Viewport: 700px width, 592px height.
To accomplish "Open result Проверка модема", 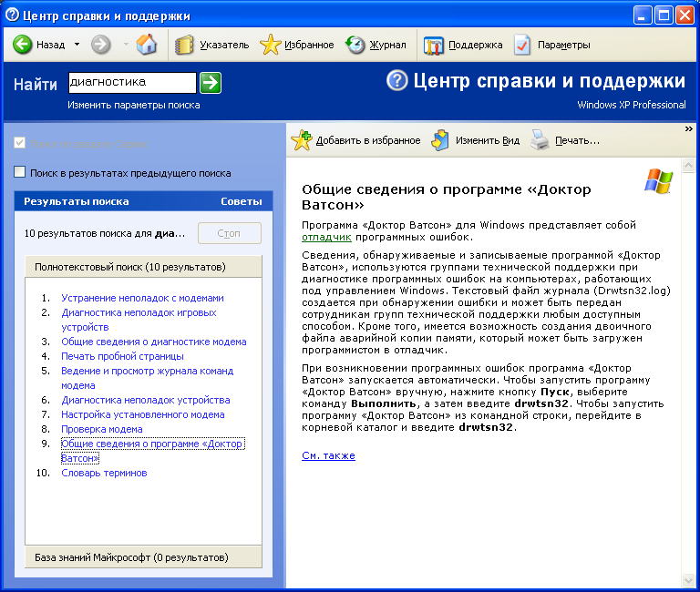I will coord(102,429).
